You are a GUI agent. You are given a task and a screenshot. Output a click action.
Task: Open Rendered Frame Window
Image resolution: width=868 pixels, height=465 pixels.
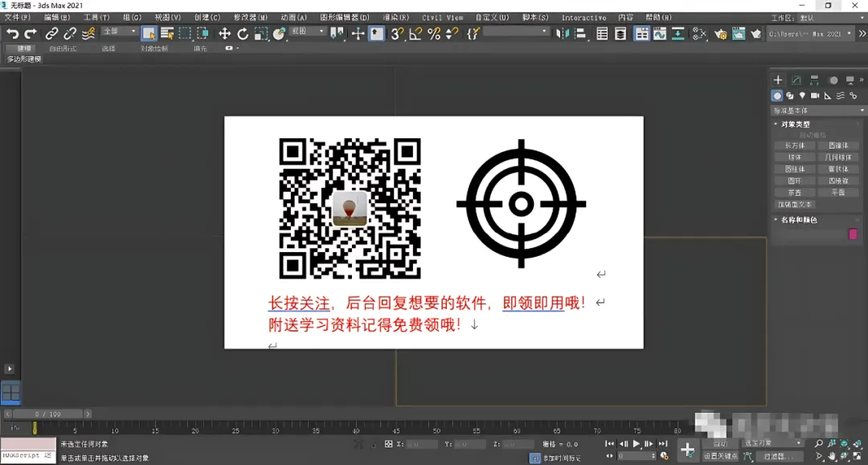coord(739,34)
